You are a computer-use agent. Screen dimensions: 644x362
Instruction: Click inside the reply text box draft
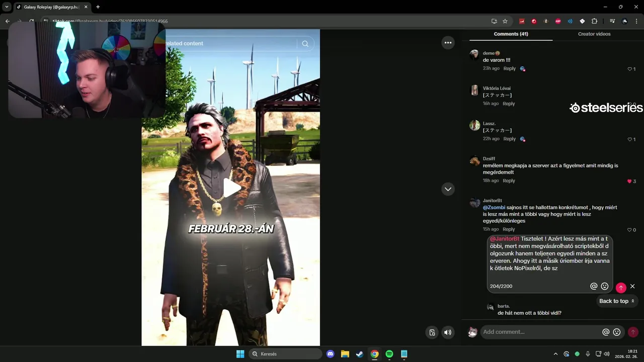point(549,253)
